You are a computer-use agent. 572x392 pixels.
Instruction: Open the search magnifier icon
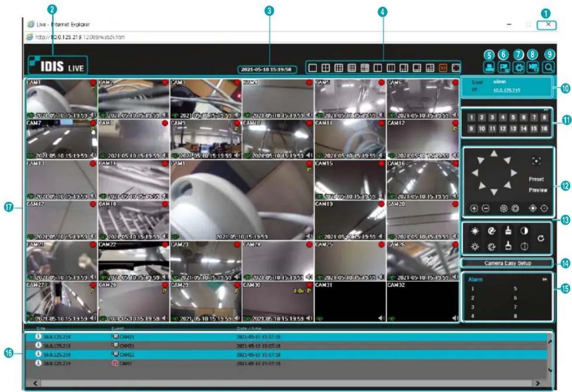coord(548,68)
